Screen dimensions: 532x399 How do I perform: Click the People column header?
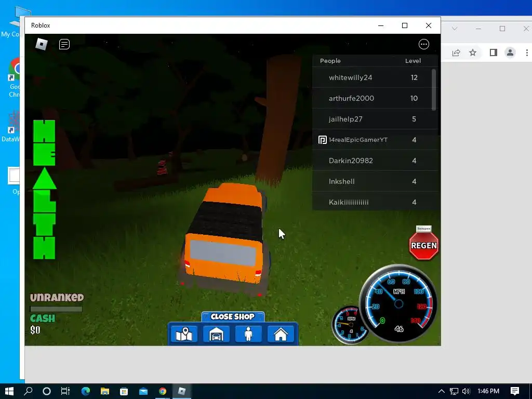coord(330,61)
